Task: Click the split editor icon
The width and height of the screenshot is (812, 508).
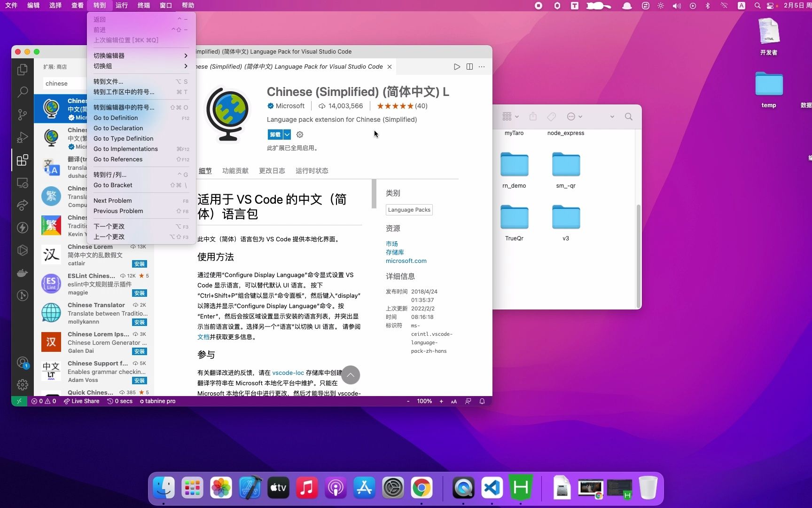Action: click(469, 67)
